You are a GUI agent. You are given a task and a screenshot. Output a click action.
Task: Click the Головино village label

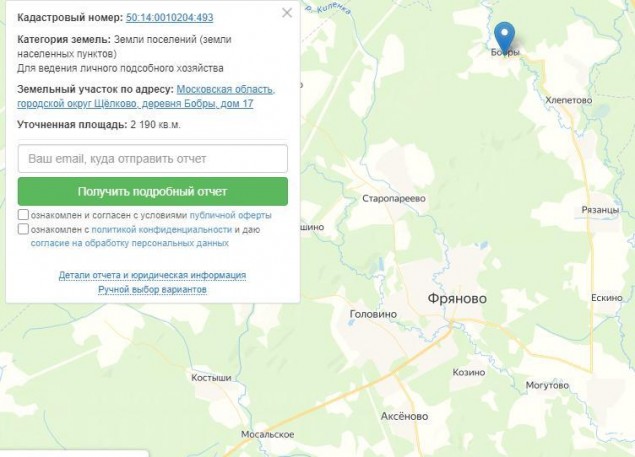(x=373, y=314)
